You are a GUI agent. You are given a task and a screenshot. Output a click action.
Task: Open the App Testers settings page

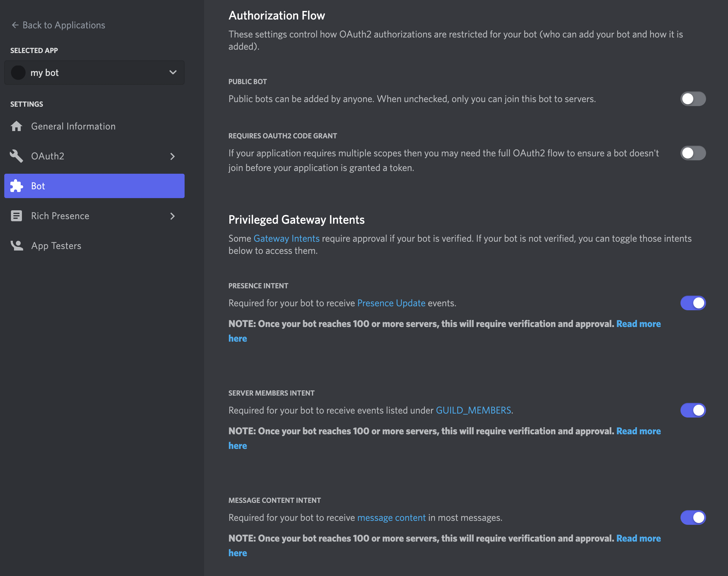pos(56,246)
